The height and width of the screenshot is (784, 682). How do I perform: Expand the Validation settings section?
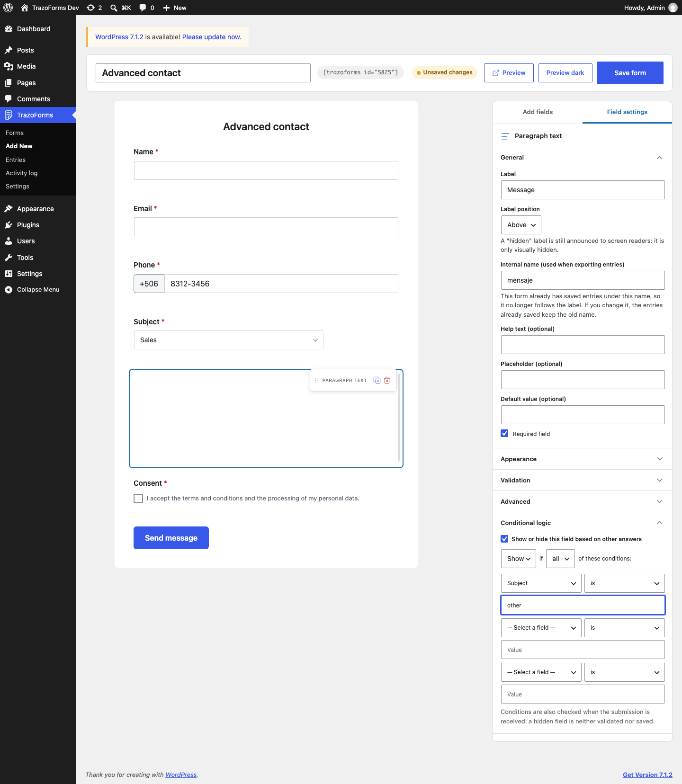(x=583, y=480)
